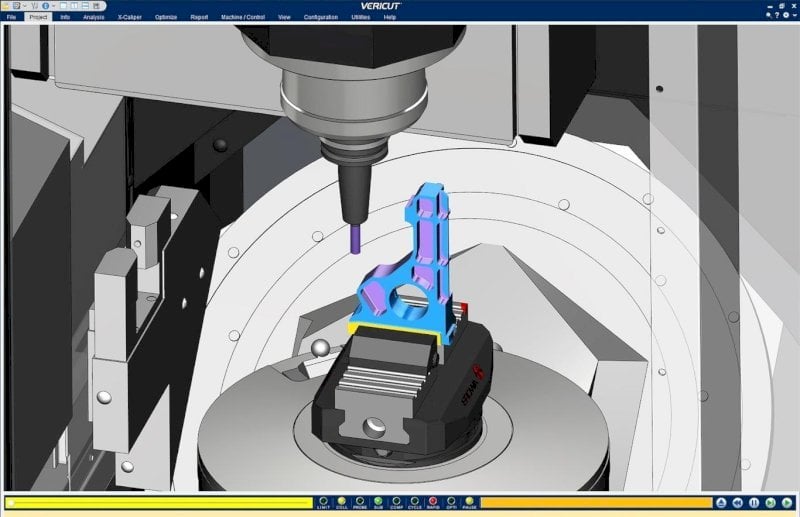Screen dimensions: 800x517
Task: Select the single view layout icon
Action: (63, 6)
